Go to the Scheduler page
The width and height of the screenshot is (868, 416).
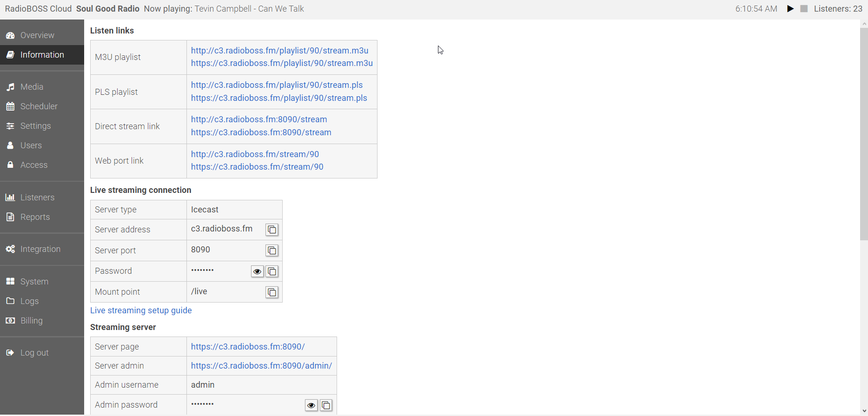[x=39, y=106]
